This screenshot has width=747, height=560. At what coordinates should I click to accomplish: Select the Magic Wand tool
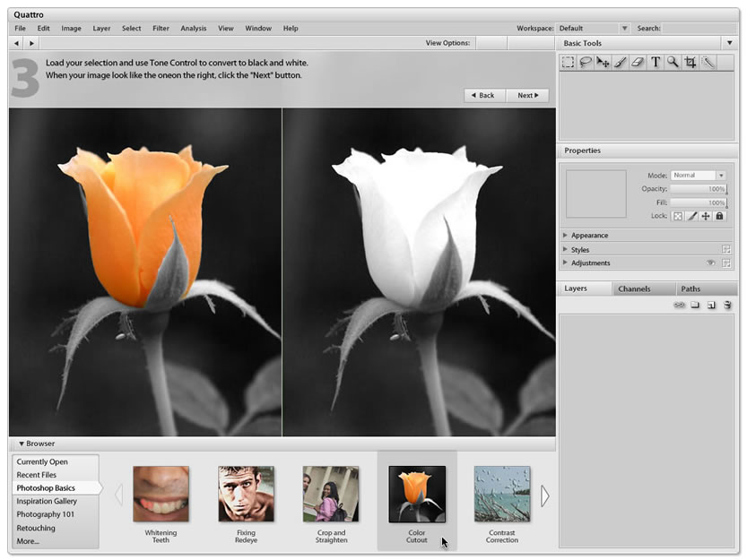pos(708,63)
